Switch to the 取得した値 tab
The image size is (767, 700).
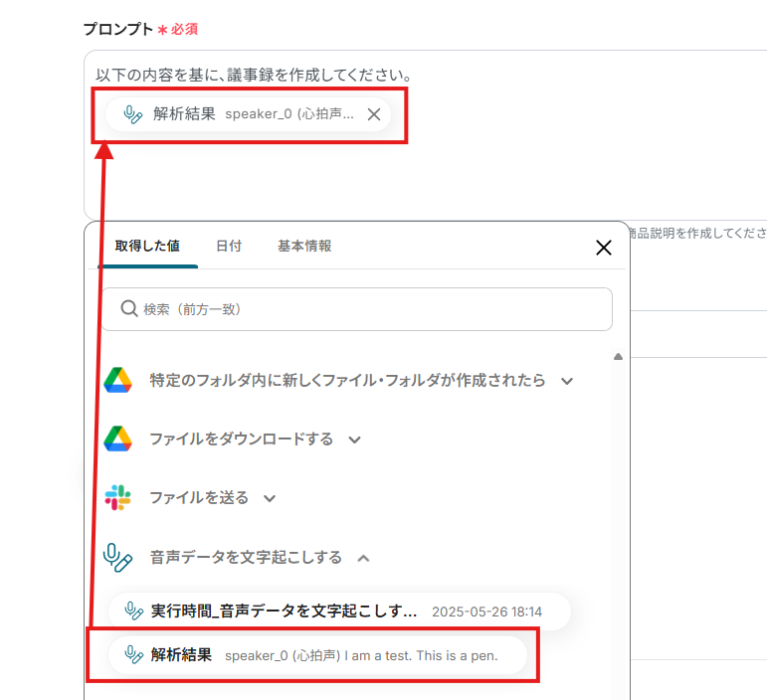coord(147,246)
